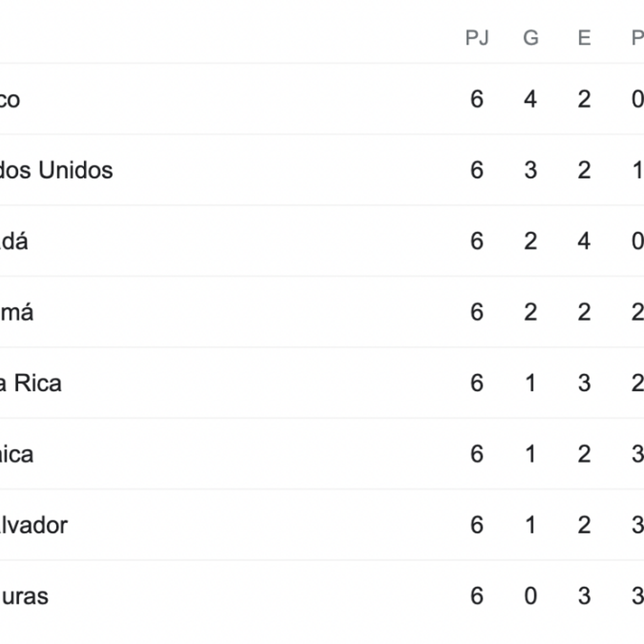644x644 pixels.
Task: Click the E draws column header
Action: click(x=584, y=38)
